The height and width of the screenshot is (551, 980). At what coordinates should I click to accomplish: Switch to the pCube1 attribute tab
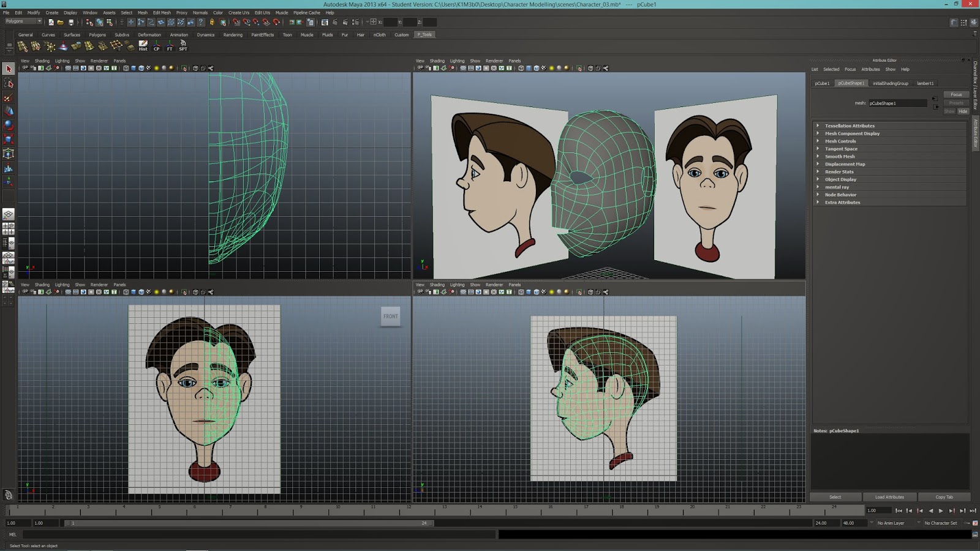point(822,83)
